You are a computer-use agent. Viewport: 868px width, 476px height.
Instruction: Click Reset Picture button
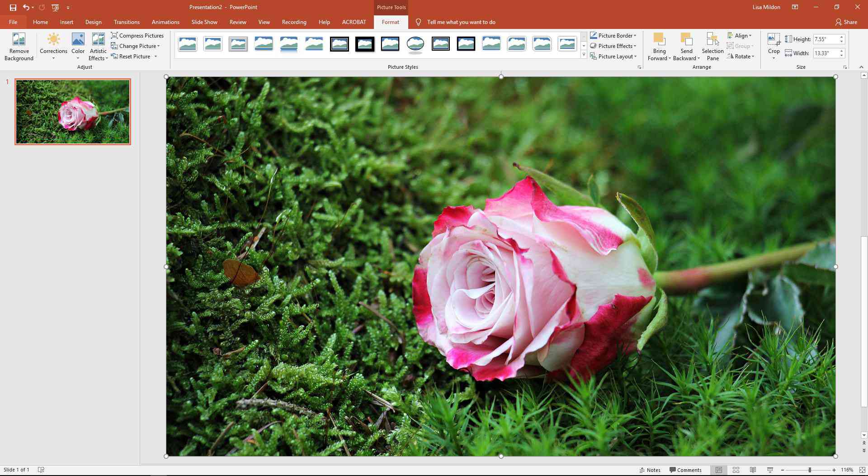pos(131,56)
